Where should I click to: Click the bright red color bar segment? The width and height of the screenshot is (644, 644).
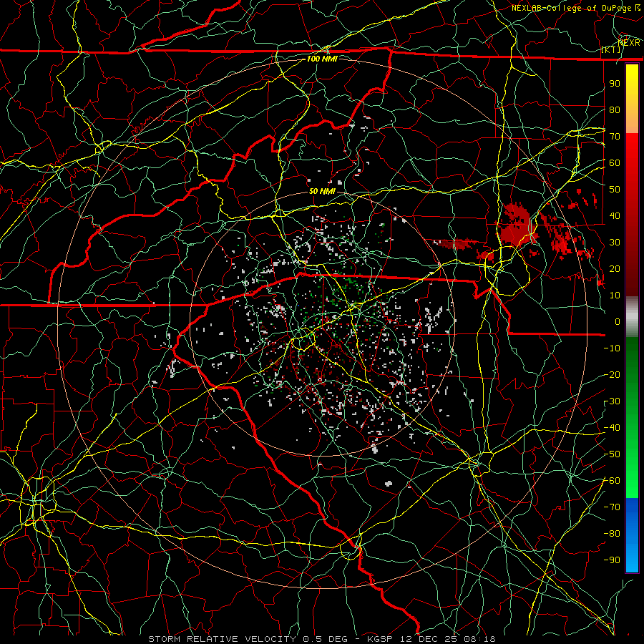(632, 213)
